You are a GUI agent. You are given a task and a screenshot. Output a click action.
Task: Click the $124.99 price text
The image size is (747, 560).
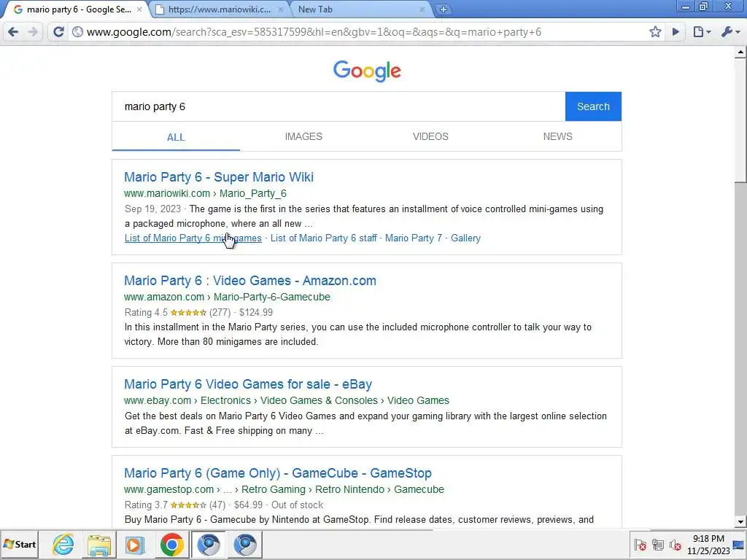point(256,312)
